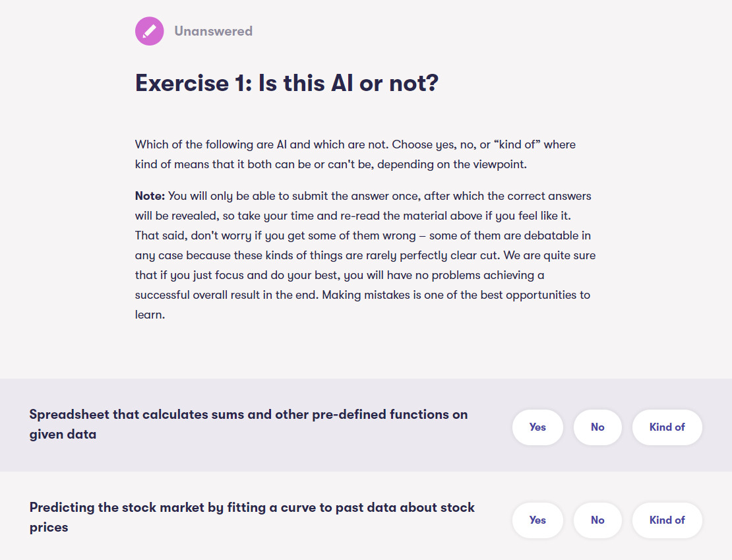Select Yes for stock market prediction

point(537,520)
